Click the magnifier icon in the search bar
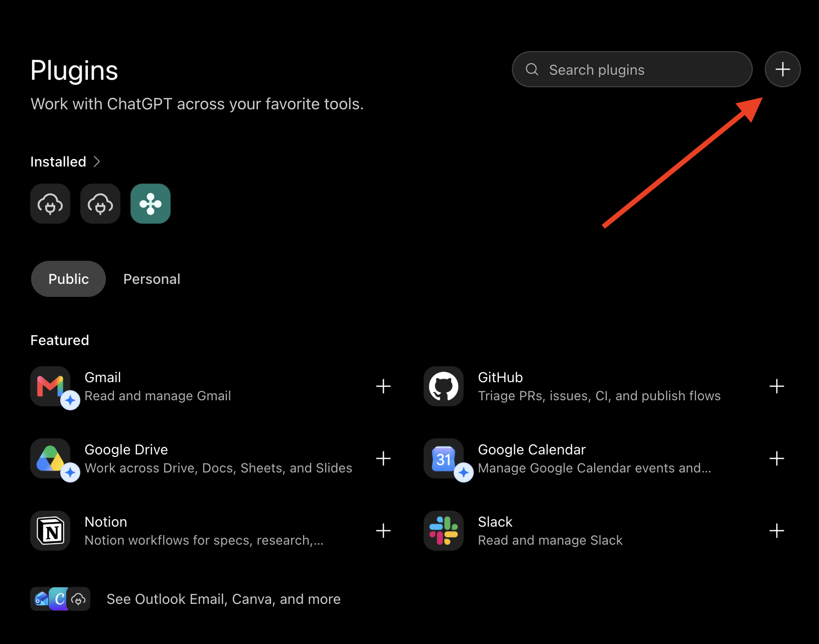 pyautogui.click(x=532, y=69)
